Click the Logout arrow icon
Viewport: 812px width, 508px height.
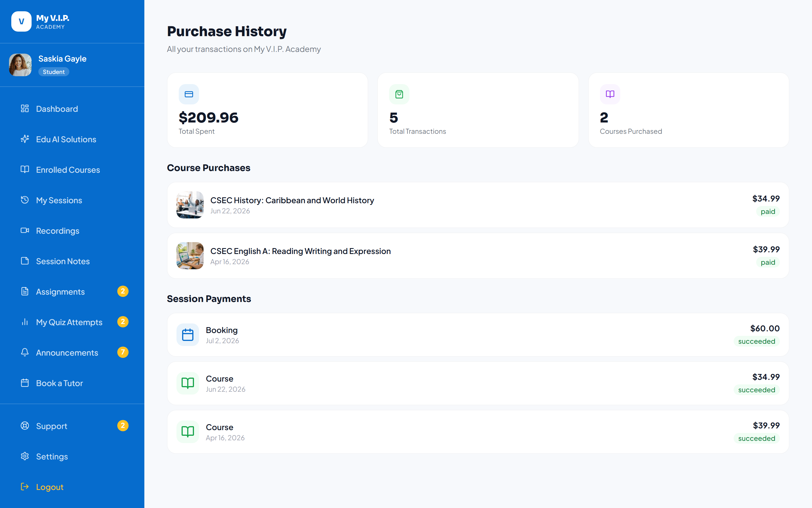tap(25, 487)
